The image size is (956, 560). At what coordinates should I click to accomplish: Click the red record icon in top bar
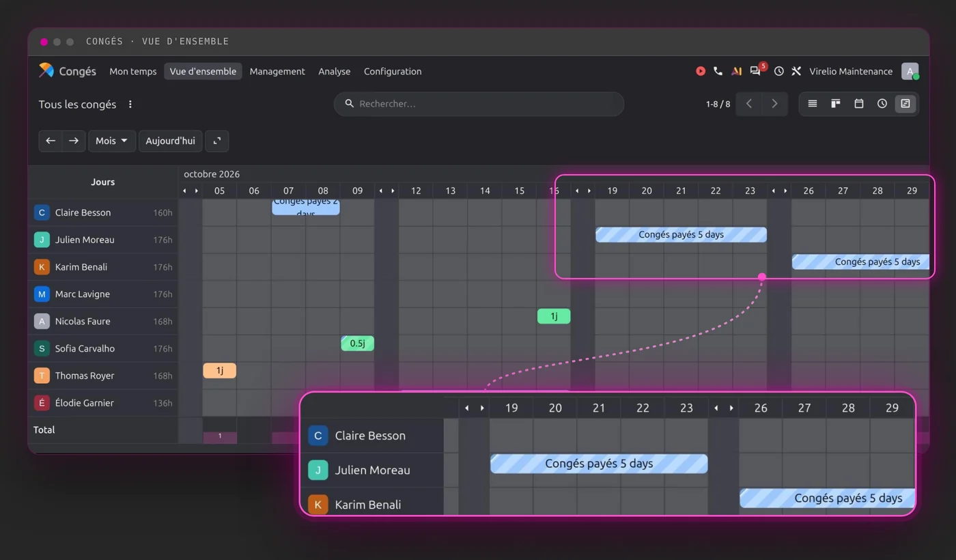click(701, 71)
